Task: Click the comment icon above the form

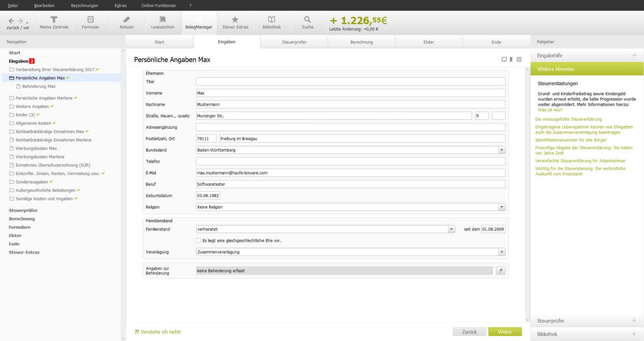Action: [504, 59]
